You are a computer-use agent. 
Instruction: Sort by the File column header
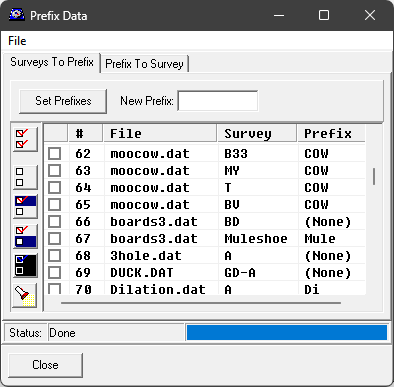(x=160, y=134)
